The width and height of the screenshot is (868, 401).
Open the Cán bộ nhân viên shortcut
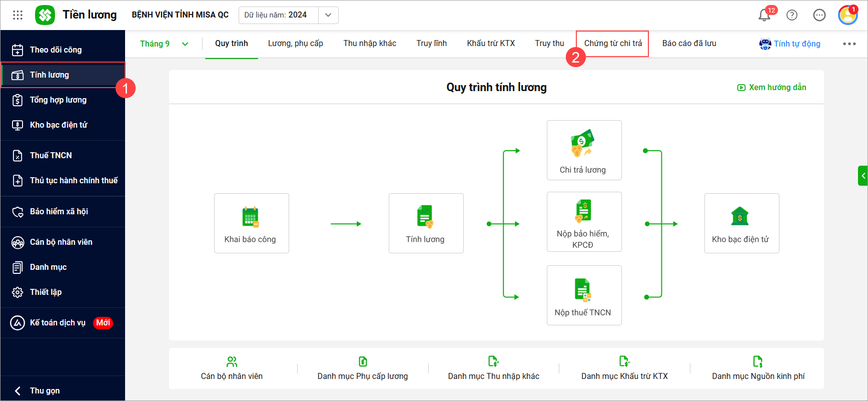[x=232, y=368]
